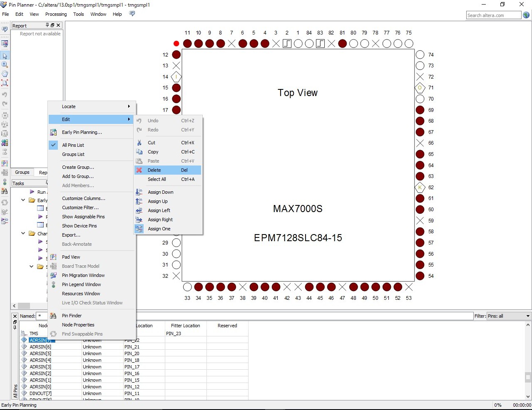Click the Tasks panel horizontal scrollbar thumb

[x=24, y=306]
